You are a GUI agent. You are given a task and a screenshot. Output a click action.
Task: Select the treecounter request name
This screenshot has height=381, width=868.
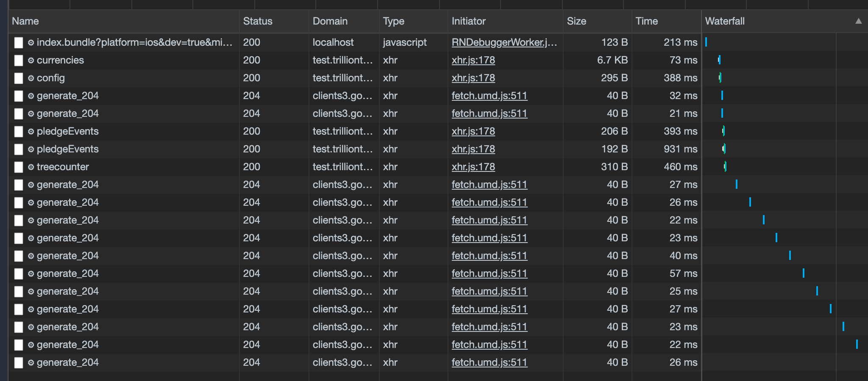pyautogui.click(x=63, y=167)
